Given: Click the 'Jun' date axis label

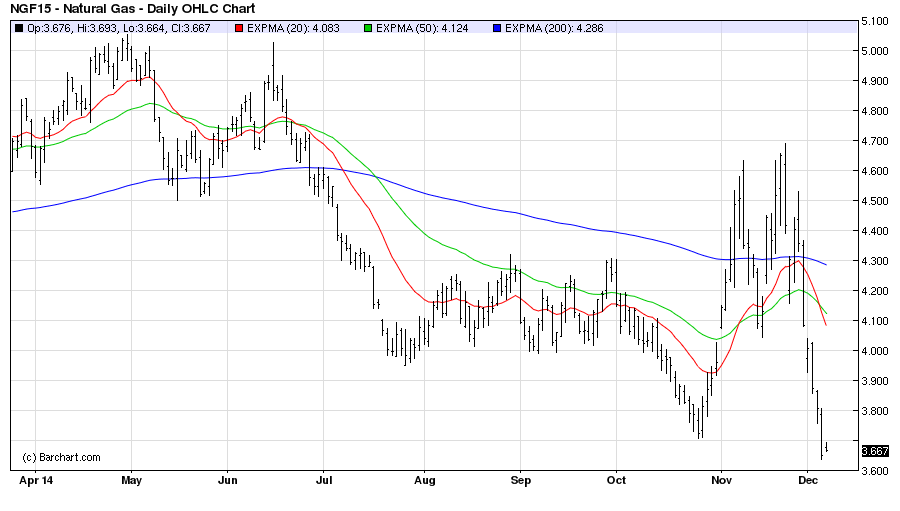Looking at the screenshot, I should [227, 480].
